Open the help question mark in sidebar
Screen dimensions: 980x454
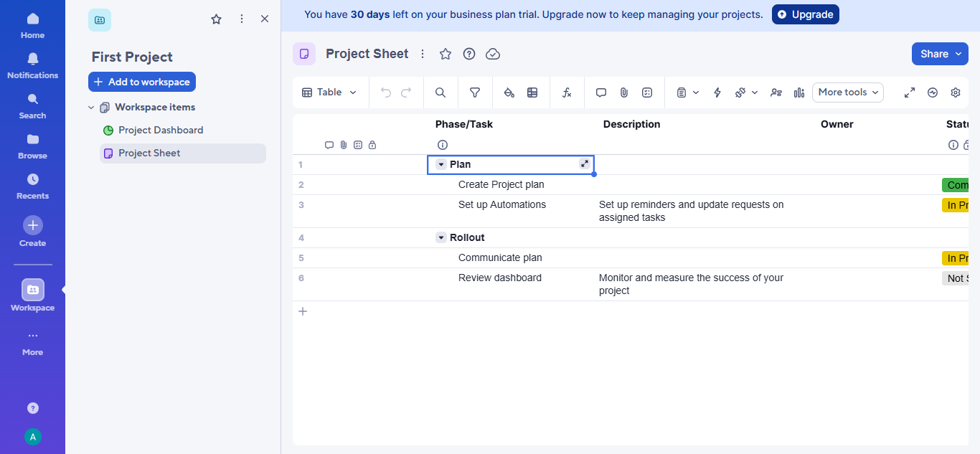click(32, 408)
